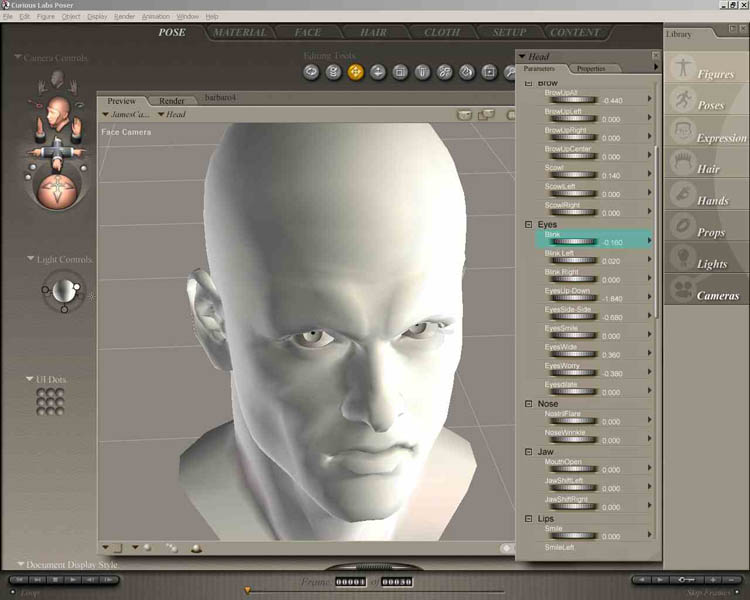Image resolution: width=750 pixels, height=600 pixels.
Task: Collapse the Eyes parameter group
Action: [529, 225]
